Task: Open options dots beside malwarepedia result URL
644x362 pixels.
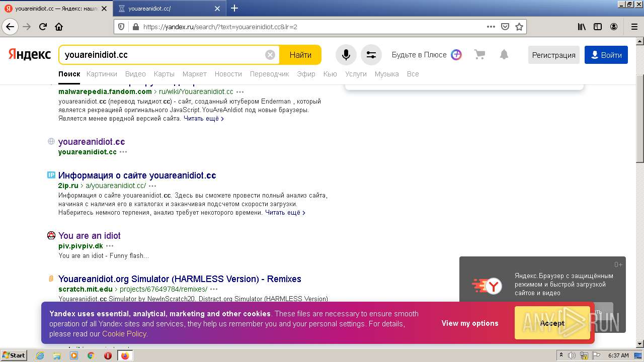Action: 240,92
